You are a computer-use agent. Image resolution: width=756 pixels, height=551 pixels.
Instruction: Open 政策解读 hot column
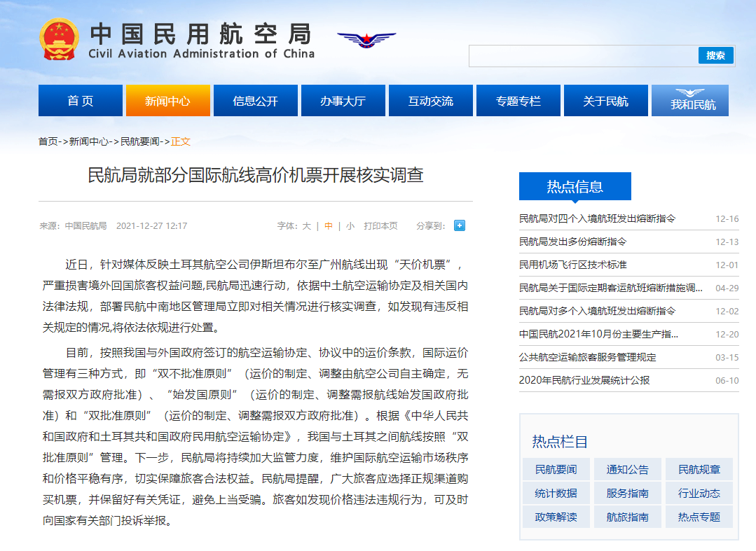click(556, 517)
